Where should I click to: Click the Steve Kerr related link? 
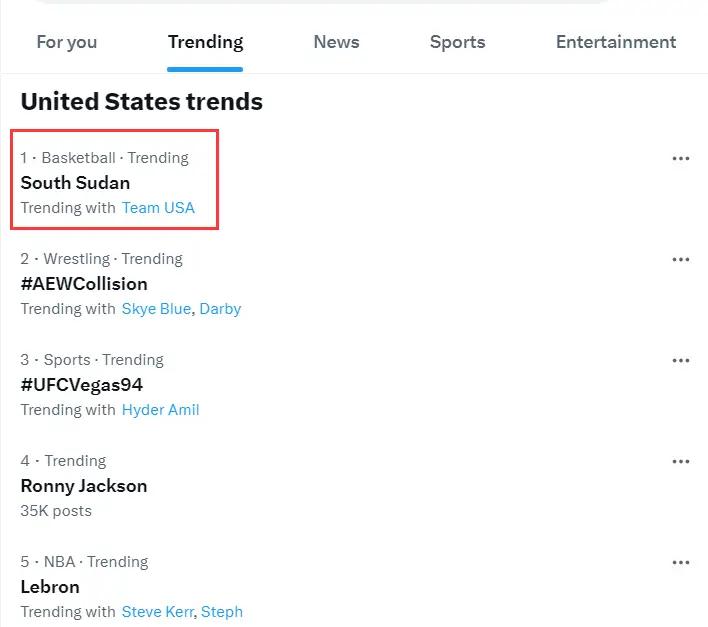click(157, 612)
